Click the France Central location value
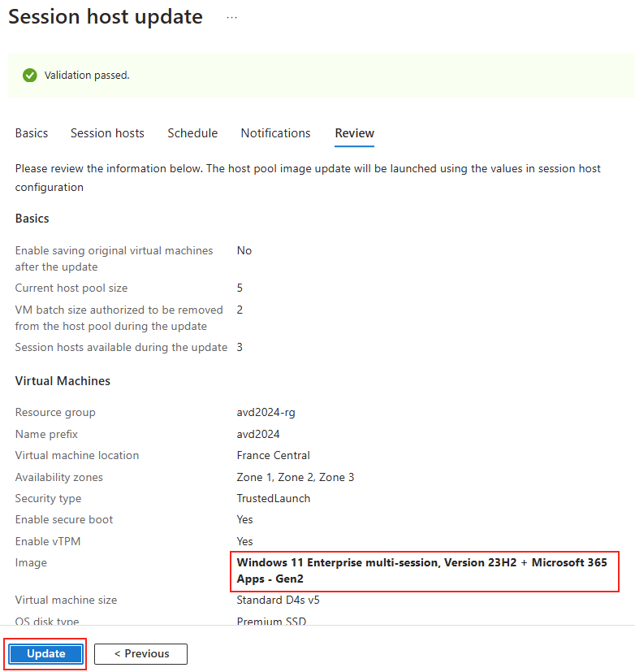Screen dimensions: 635x672 [x=273, y=455]
